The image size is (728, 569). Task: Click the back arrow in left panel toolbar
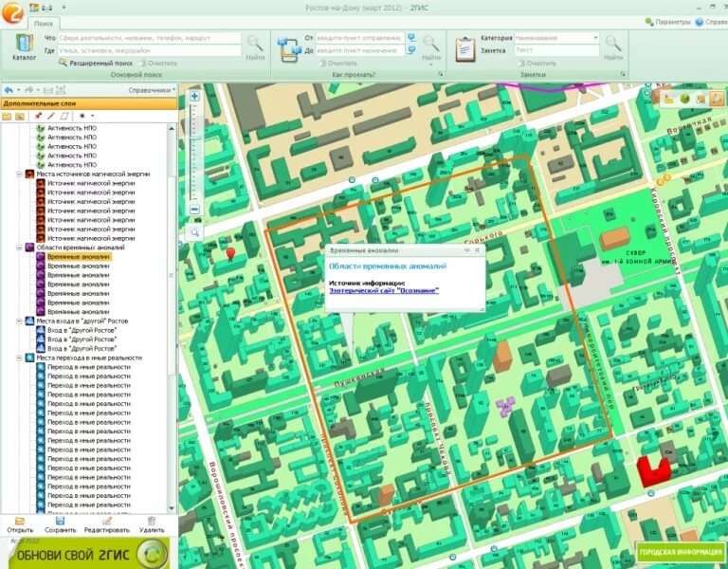tap(9, 90)
